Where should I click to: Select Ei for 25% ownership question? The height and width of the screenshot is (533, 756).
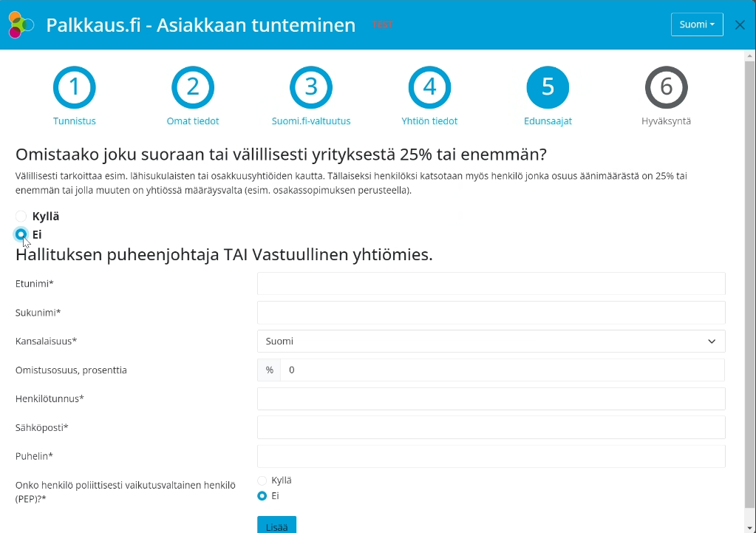click(x=21, y=234)
